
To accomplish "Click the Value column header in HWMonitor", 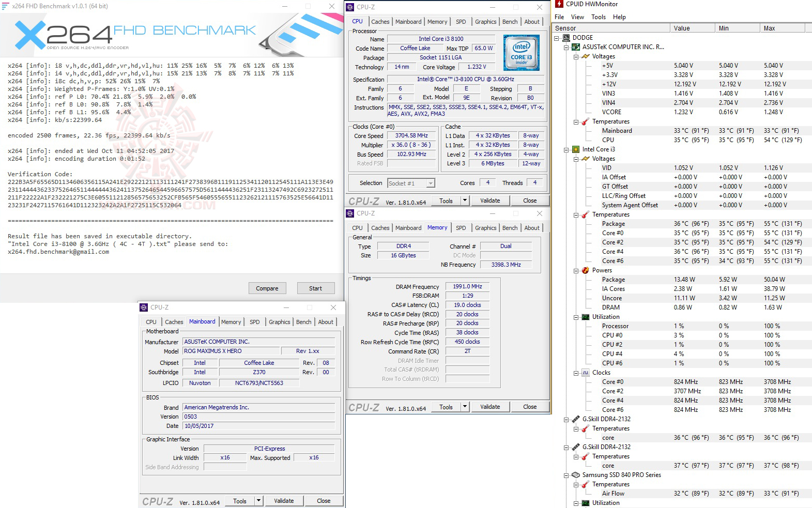I will point(693,28).
